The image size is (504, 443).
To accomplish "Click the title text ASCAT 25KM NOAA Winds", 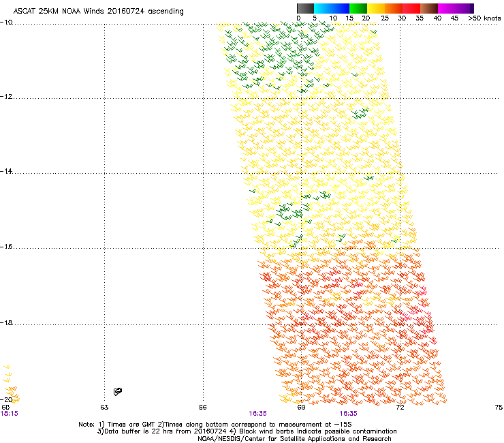I will [x=59, y=12].
